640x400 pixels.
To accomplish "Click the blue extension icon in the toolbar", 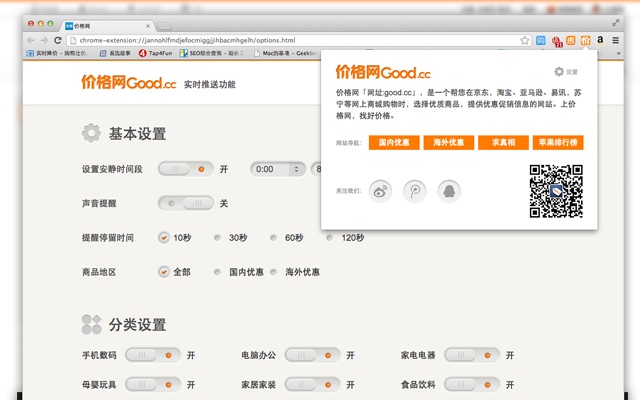I will (540, 40).
